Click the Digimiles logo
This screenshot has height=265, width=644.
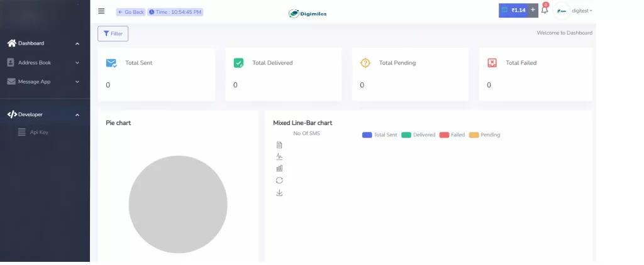[308, 13]
